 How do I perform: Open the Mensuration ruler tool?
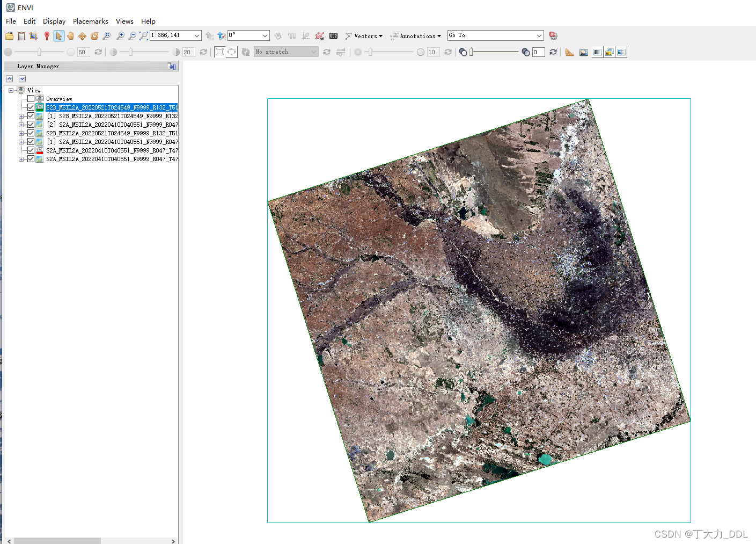[x=570, y=52]
